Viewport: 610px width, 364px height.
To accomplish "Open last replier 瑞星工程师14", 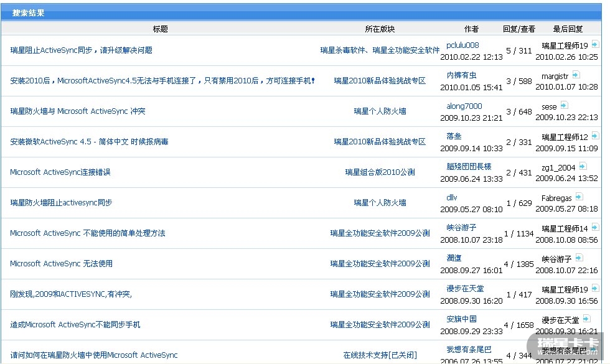I will (x=565, y=229).
